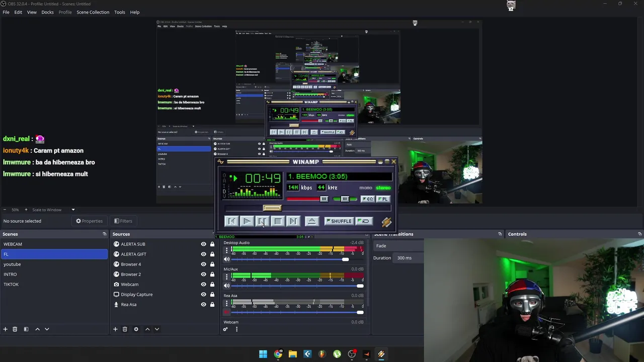Unlock the Browser 2 source
The height and width of the screenshot is (362, 644).
[212, 274]
